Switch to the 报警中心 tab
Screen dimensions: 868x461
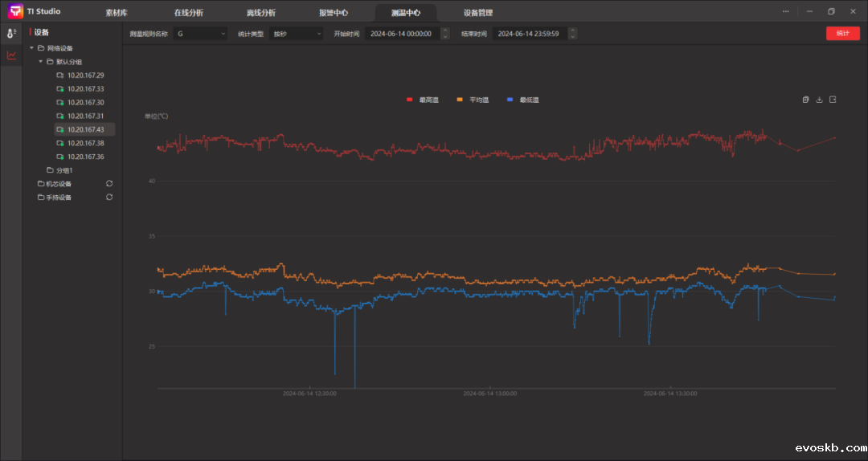click(334, 13)
